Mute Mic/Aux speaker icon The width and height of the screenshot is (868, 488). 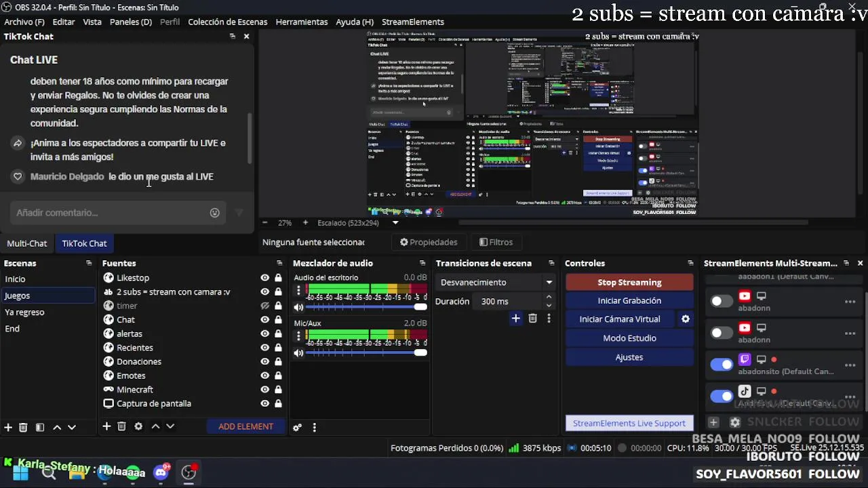pyautogui.click(x=298, y=353)
